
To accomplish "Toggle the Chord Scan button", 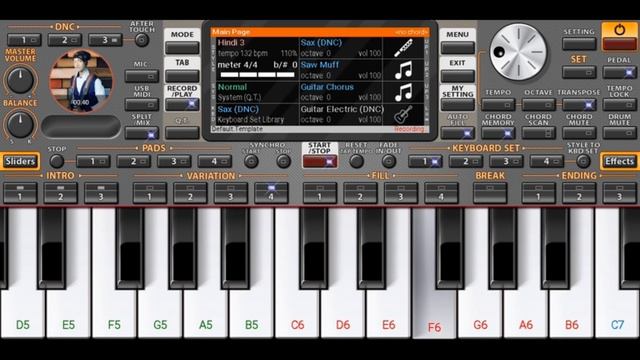I will coord(538,133).
